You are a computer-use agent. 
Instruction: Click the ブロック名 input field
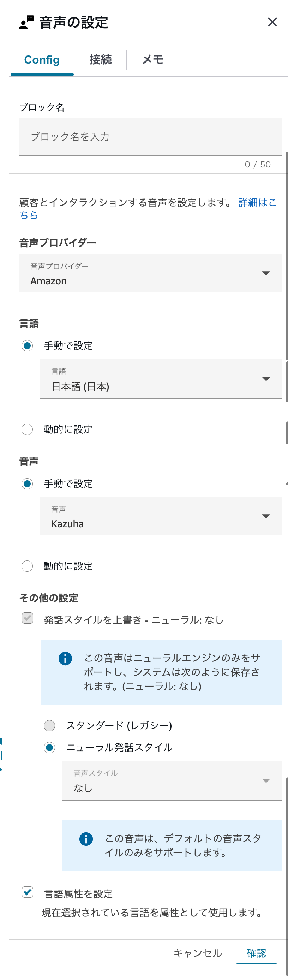(x=150, y=137)
